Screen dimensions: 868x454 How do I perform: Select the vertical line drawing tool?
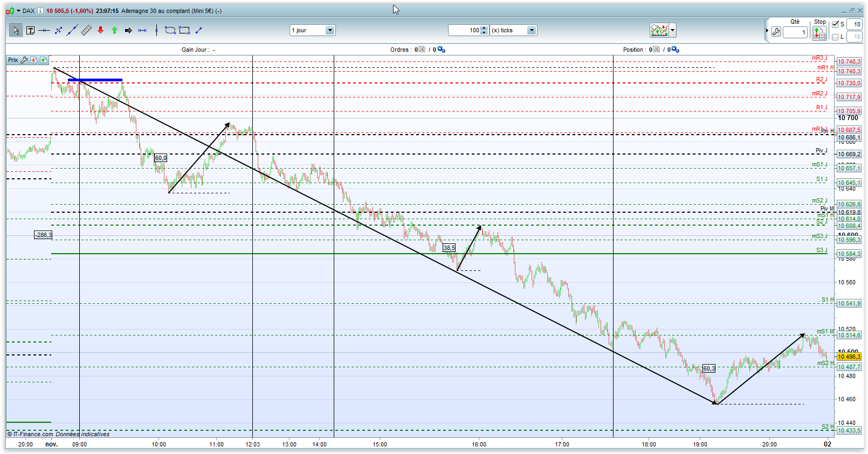(x=156, y=31)
